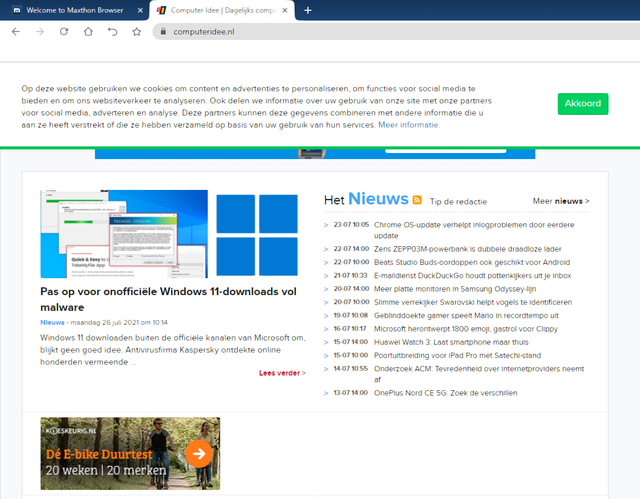Go back with the browser back arrow
This screenshot has height=499, width=640.
pos(16,31)
